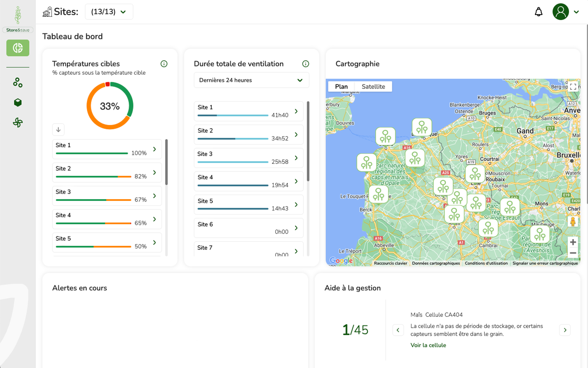This screenshot has height=368, width=588.
Task: Toggle fullscreen map view
Action: (573, 87)
